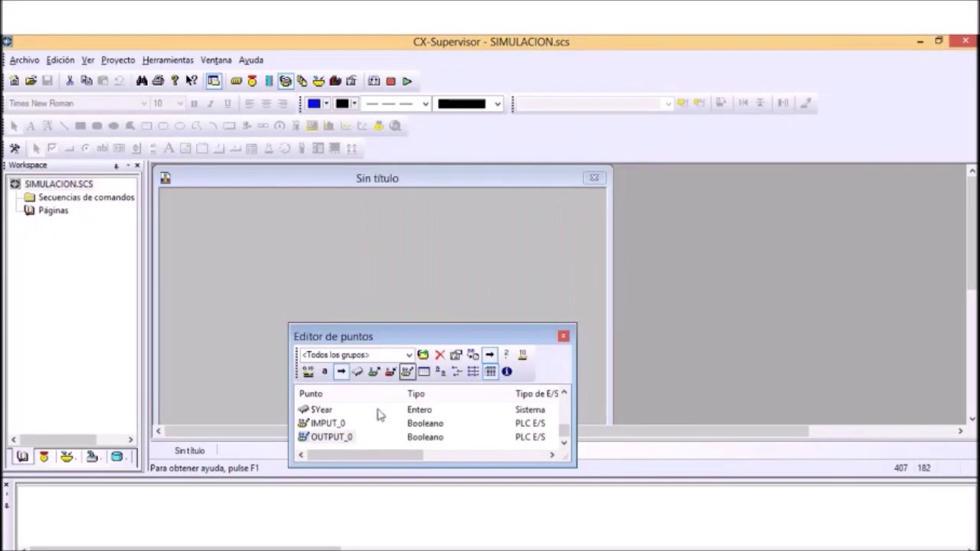The height and width of the screenshot is (551, 980).
Task: Toggle the Point Editor toolbar button
Action: pos(286,81)
